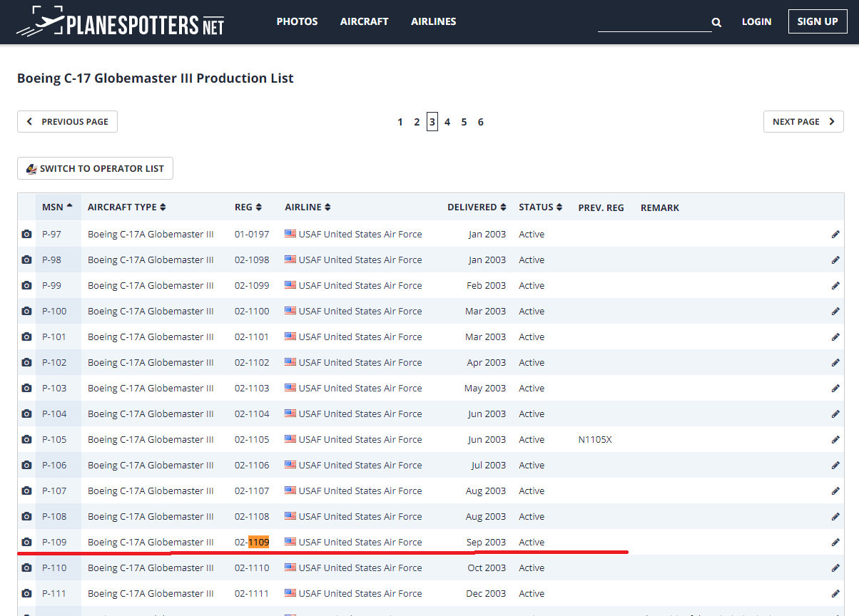
Task: Edit the P-101 row with pencil icon
Action: tap(835, 337)
